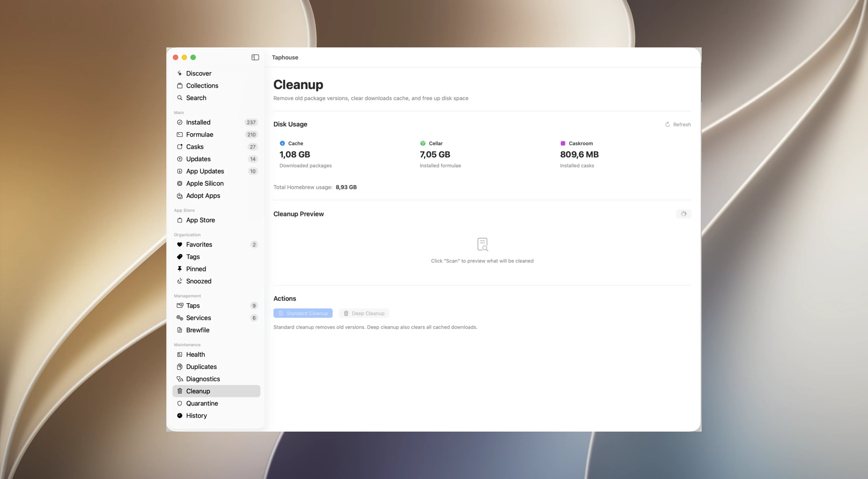Image resolution: width=868 pixels, height=479 pixels.
Task: Open the Formulae section
Action: pyautogui.click(x=216, y=134)
